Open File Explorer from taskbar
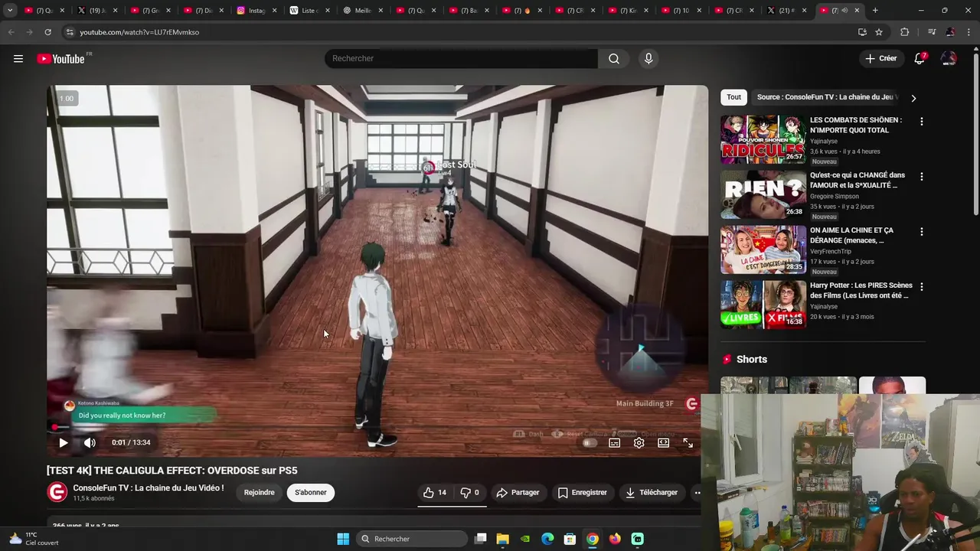Image resolution: width=980 pixels, height=551 pixels. pyautogui.click(x=502, y=539)
